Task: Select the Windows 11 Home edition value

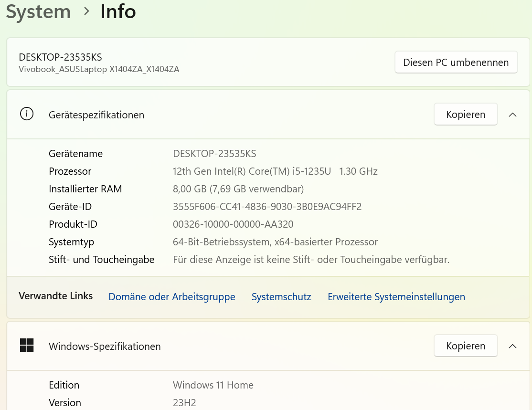Action: click(213, 385)
